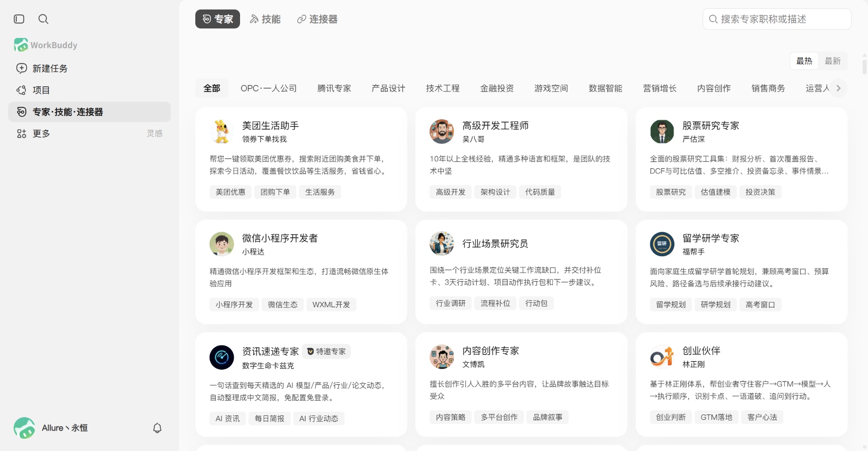Toggle the sidebar panel icon
This screenshot has width=868, height=451.
pyautogui.click(x=19, y=19)
